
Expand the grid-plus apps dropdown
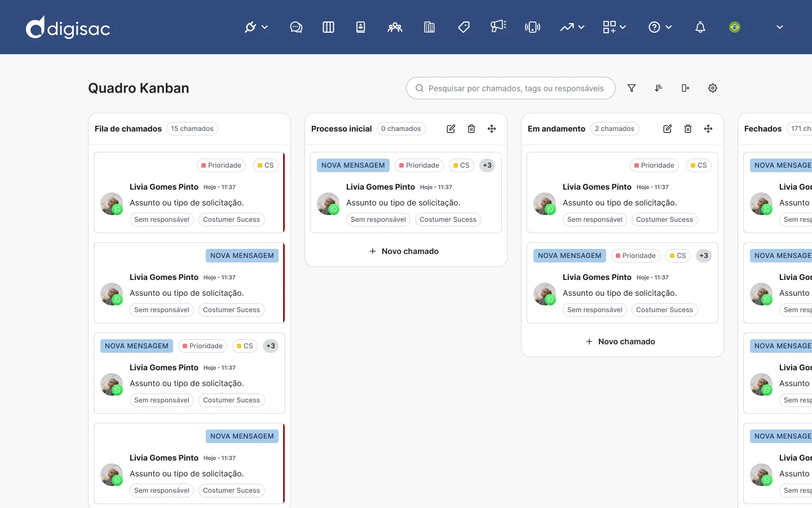(x=615, y=27)
